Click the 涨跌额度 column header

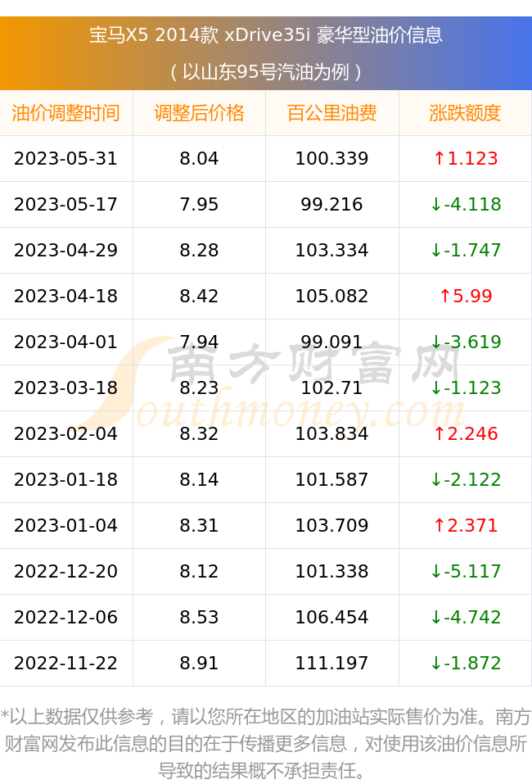(465, 113)
